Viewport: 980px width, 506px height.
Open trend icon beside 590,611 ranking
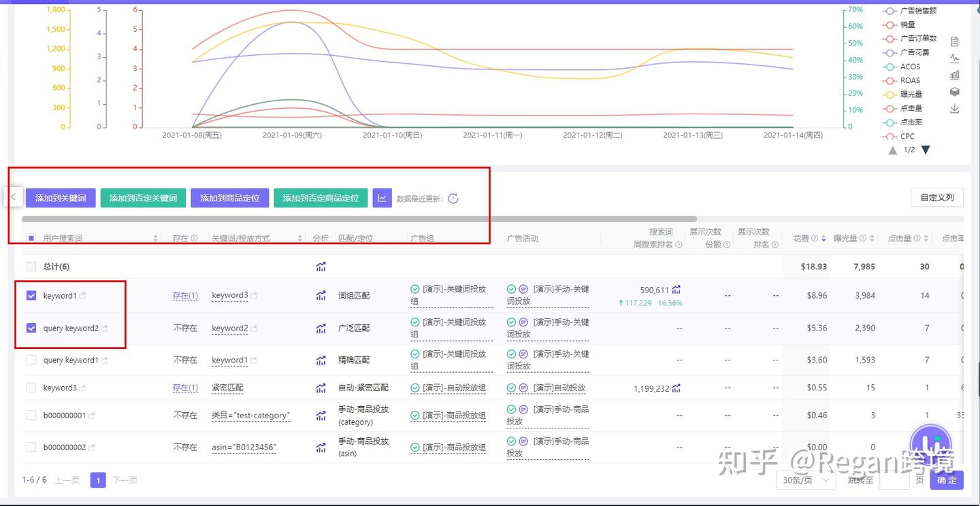676,290
